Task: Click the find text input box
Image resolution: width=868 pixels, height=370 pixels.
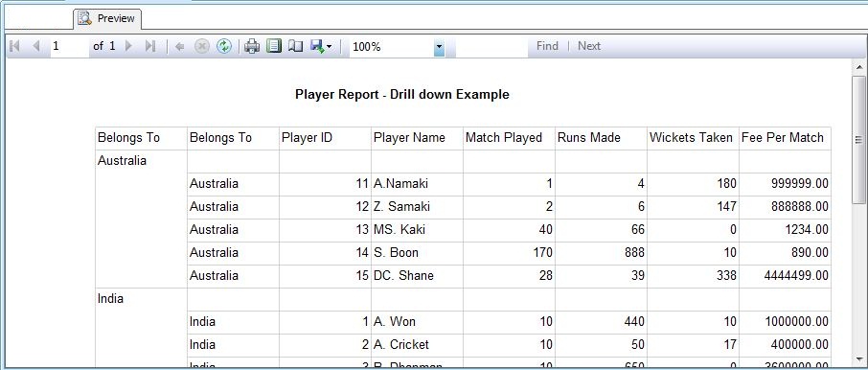Action: [491, 48]
